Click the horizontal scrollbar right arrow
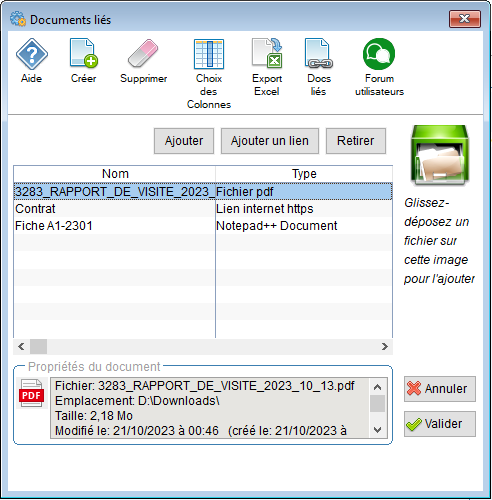The image size is (492, 500). pyautogui.click(x=385, y=347)
